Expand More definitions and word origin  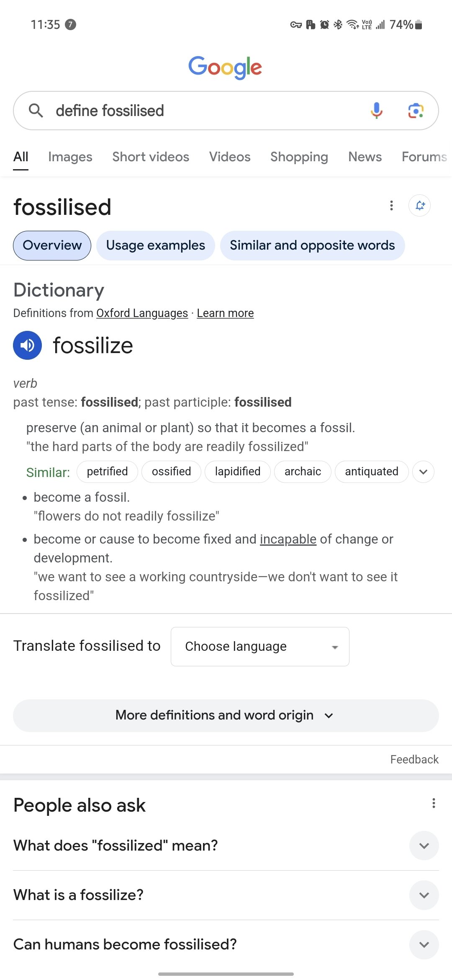pyautogui.click(x=226, y=715)
